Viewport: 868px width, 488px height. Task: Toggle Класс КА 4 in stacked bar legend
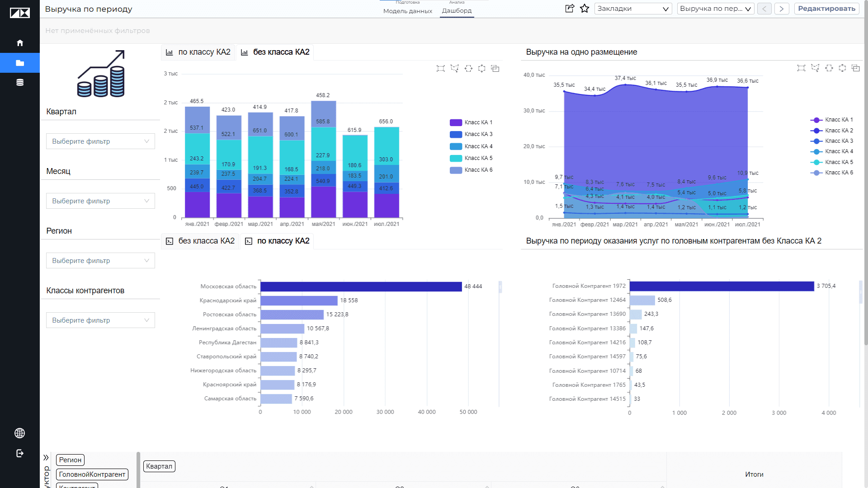471,146
